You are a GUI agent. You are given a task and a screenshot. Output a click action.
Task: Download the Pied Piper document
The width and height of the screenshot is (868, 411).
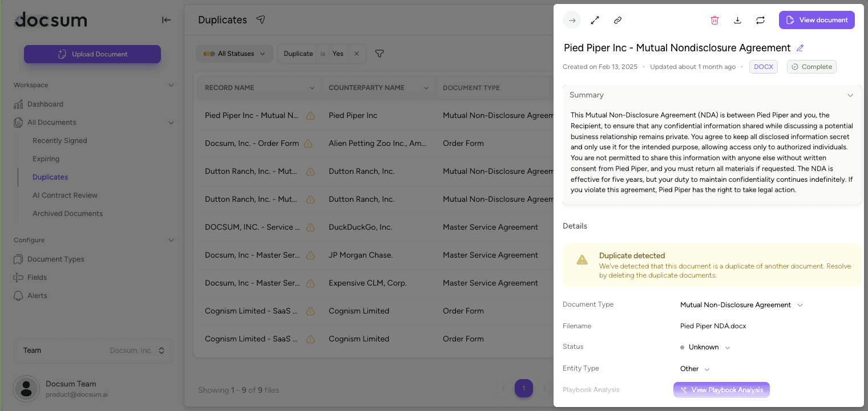[737, 20]
